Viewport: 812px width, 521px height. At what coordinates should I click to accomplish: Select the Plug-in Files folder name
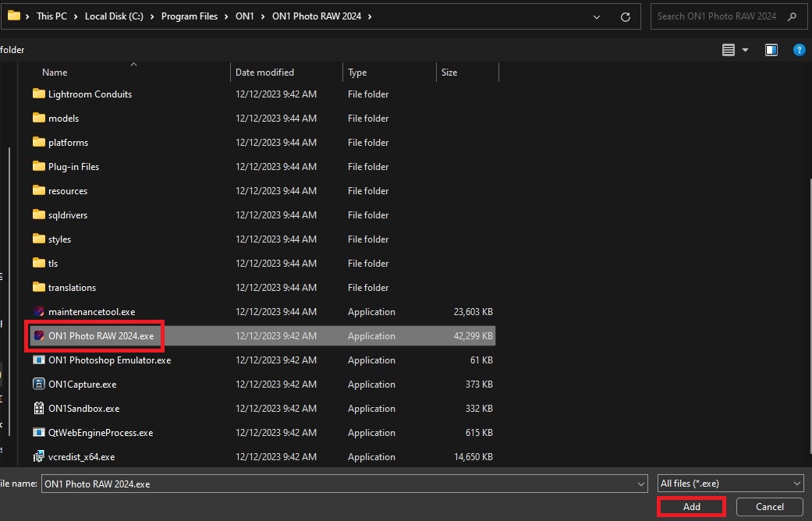73,167
